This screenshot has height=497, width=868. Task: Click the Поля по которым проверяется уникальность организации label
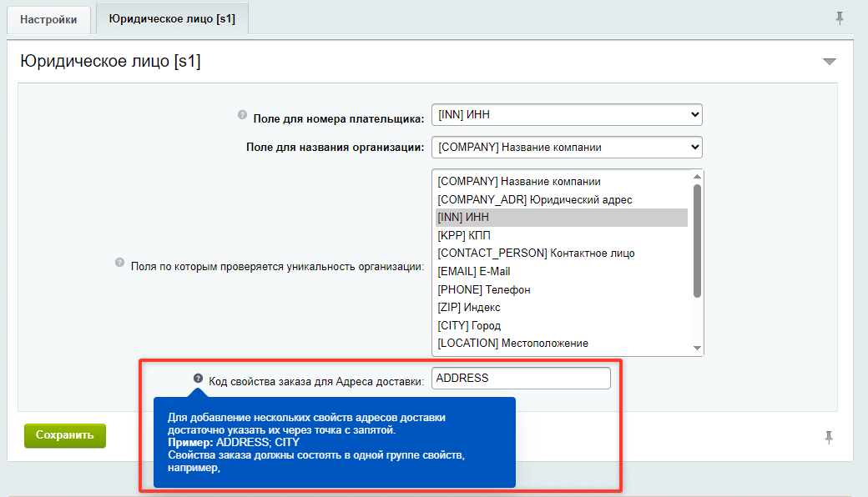[x=277, y=267]
